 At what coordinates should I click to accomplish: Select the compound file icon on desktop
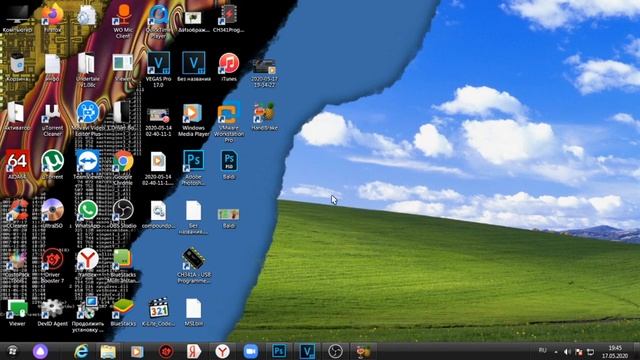pos(158,214)
